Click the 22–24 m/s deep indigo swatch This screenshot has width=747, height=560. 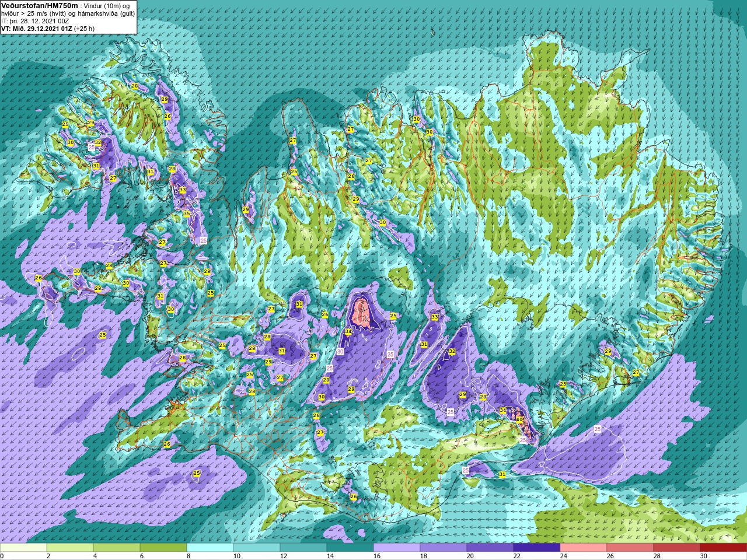pos(537,548)
